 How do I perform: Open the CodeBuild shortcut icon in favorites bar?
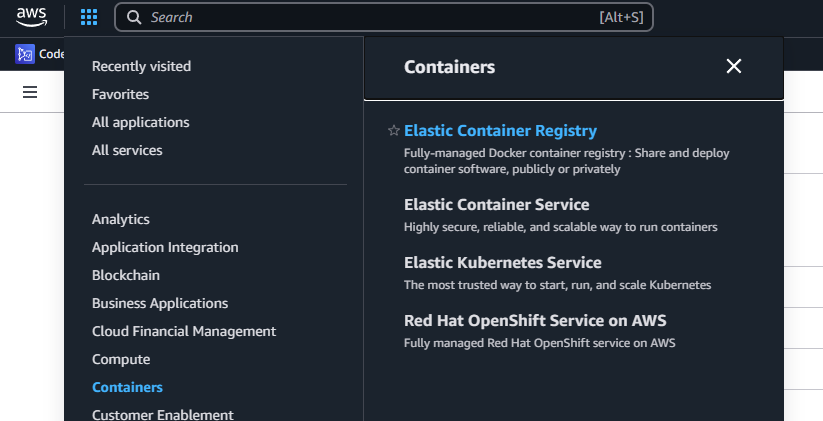(x=25, y=54)
